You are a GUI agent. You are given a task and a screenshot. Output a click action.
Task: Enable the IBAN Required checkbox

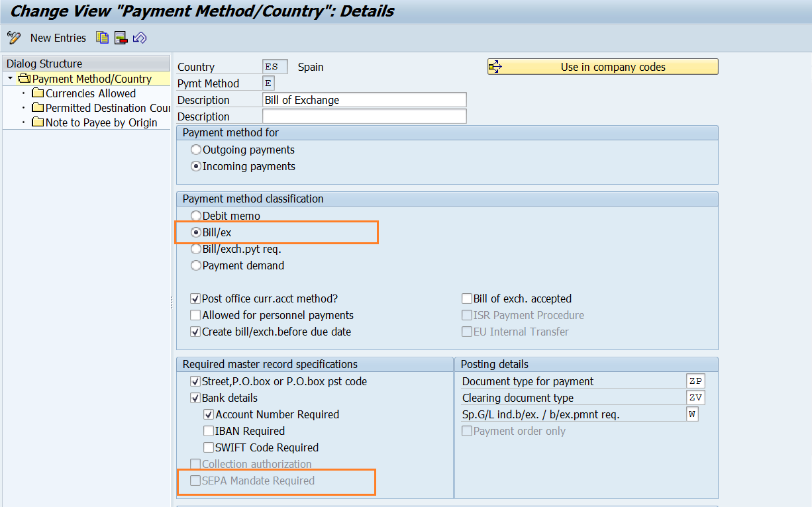tap(209, 431)
